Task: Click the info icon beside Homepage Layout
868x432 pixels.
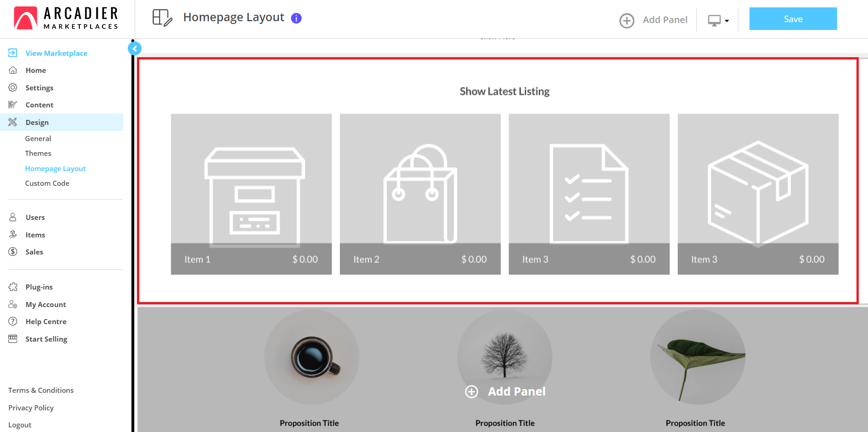Action: [x=296, y=18]
